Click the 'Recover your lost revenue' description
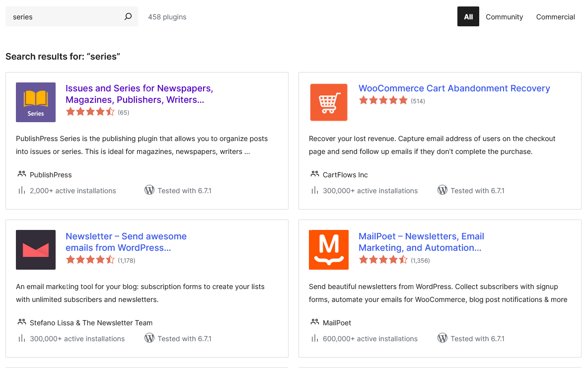The height and width of the screenshot is (368, 588). pyautogui.click(x=432, y=145)
